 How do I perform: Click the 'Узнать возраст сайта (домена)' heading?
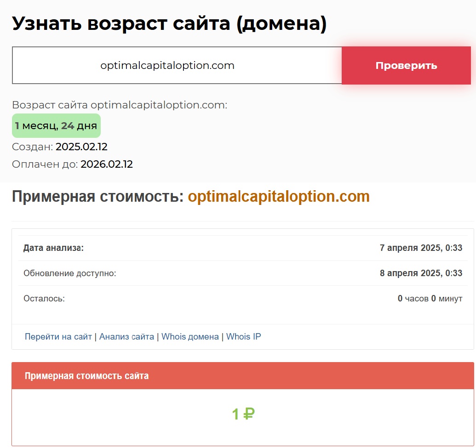169,23
